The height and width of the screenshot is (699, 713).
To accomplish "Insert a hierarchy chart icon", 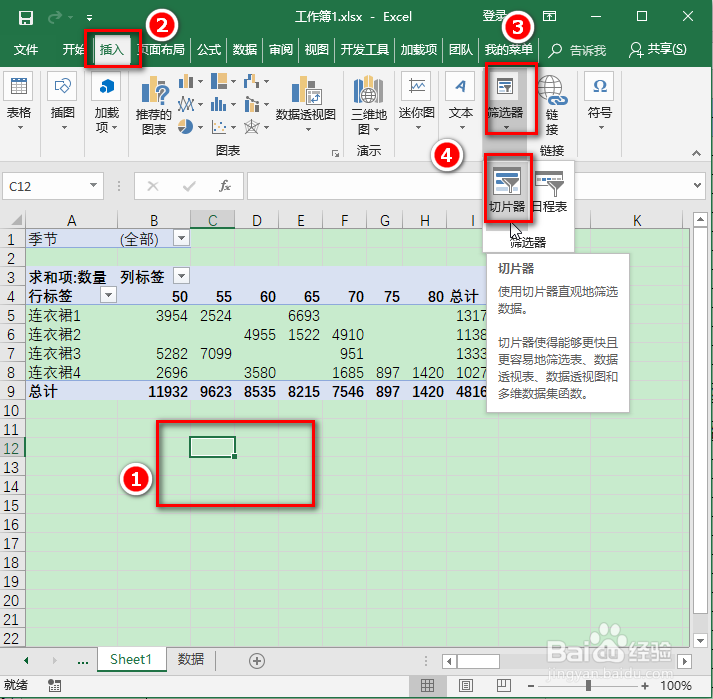I will tap(219, 82).
